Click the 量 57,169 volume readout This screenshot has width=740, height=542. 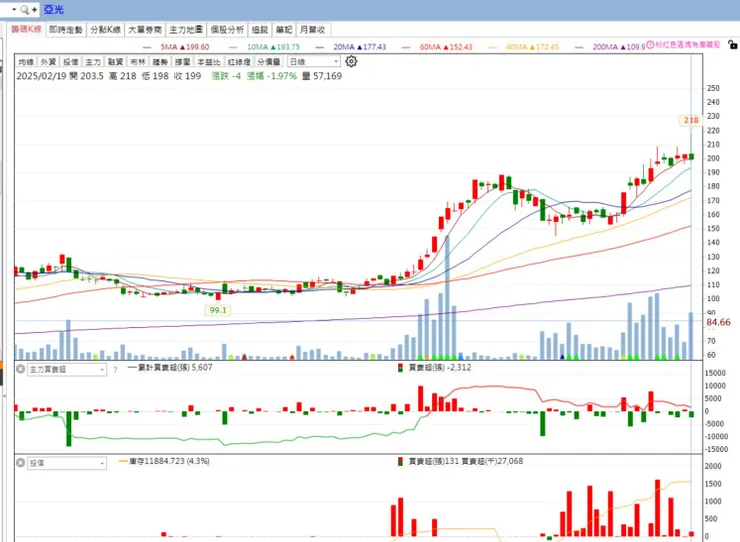click(322, 76)
